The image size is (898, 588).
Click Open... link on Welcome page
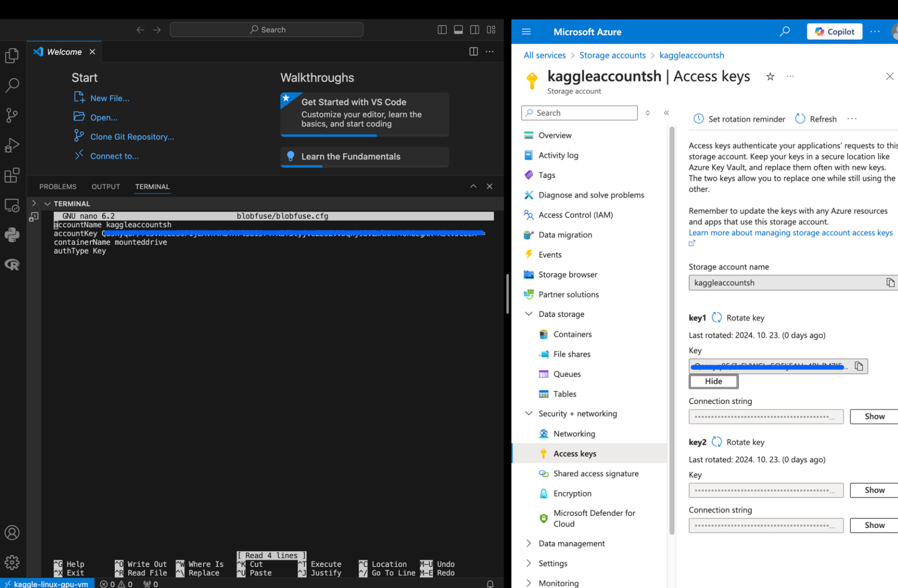pyautogui.click(x=104, y=117)
